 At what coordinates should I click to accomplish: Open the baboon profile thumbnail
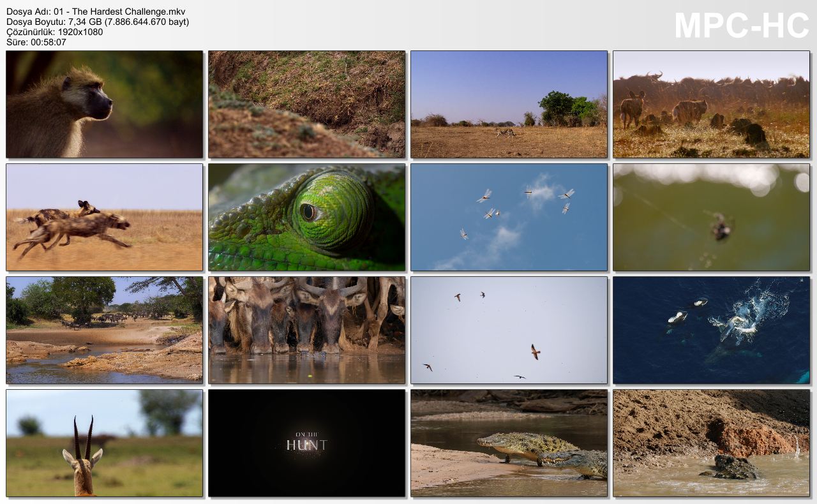pyautogui.click(x=105, y=105)
